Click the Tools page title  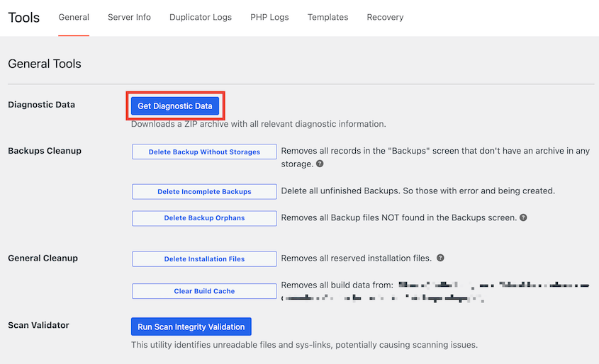pos(23,18)
